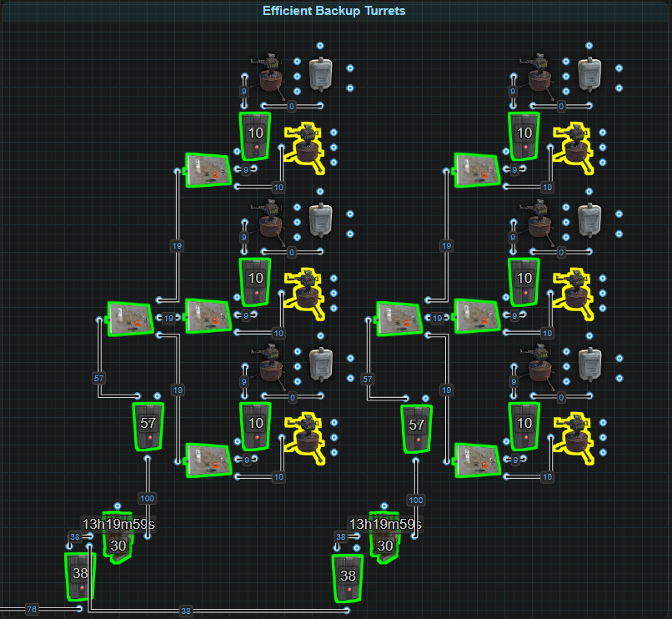Select the middle splitter beside left main splitter
Screen dimensions: 672x619
[208, 316]
